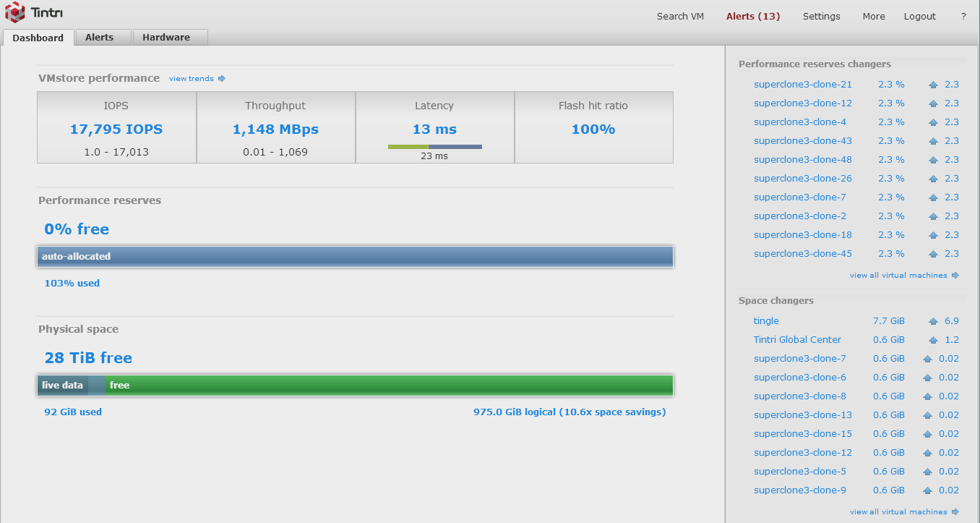Click up arrow beside superclone3-clone-13
This screenshot has width=980, height=523.
(x=927, y=415)
